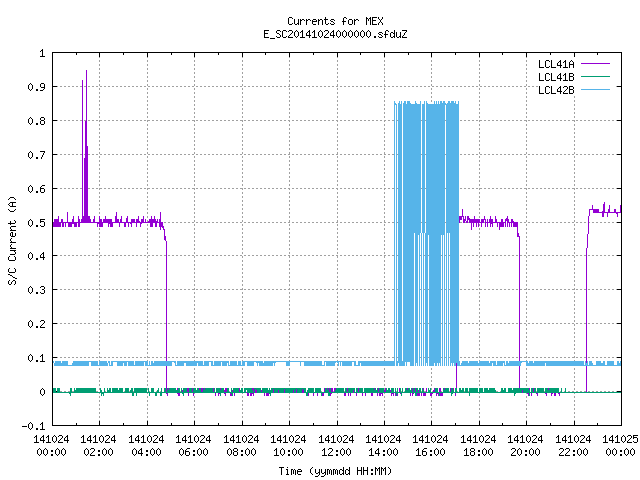The width and height of the screenshot is (640, 480).
Task: Click the y-axis tick label 0.2
Action: (x=36, y=324)
